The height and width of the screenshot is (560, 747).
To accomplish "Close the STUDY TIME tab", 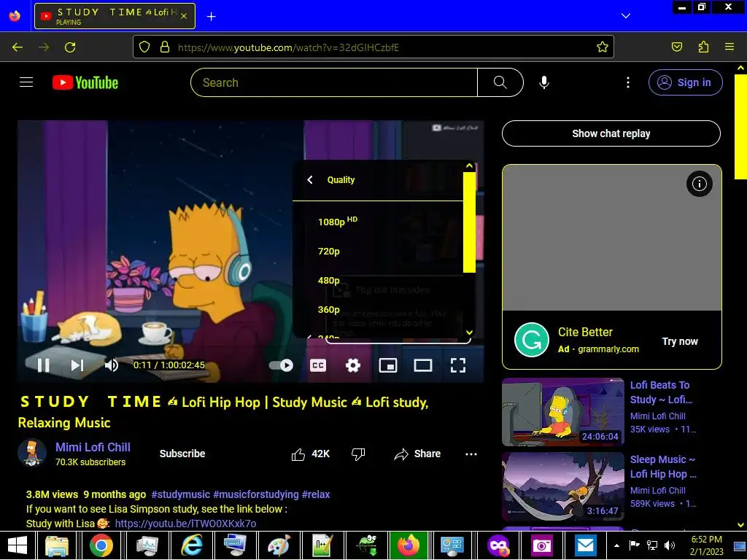I will 184,17.
